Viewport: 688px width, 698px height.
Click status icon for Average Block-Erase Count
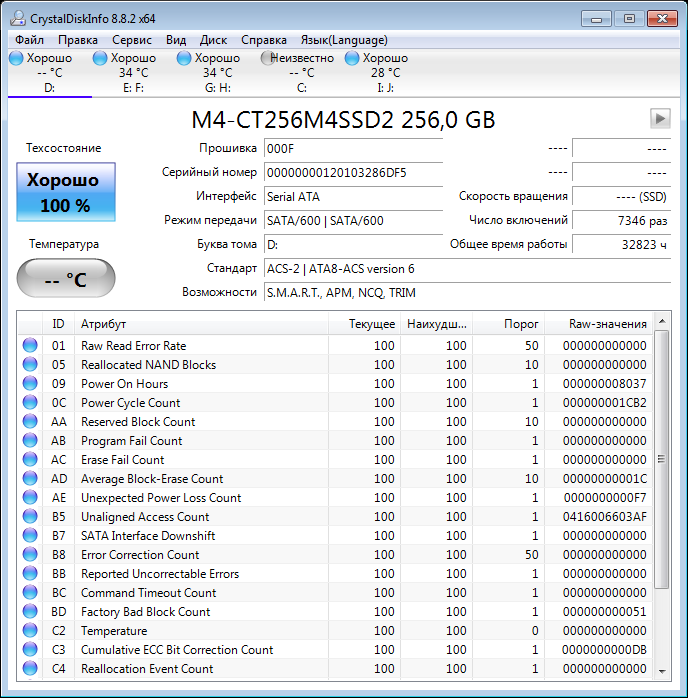pyautogui.click(x=30, y=478)
